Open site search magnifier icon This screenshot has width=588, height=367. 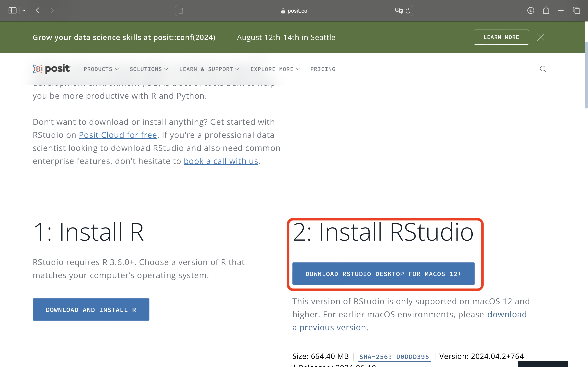(x=543, y=69)
